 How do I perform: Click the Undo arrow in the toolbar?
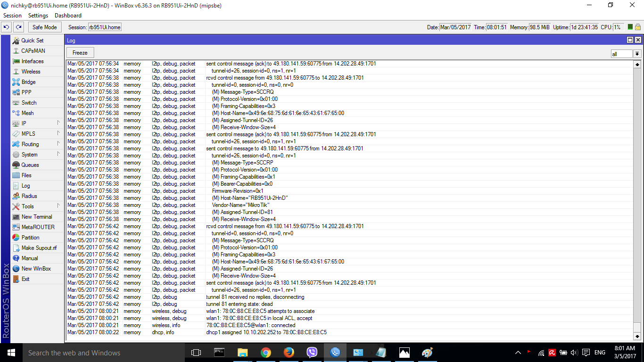point(7,27)
